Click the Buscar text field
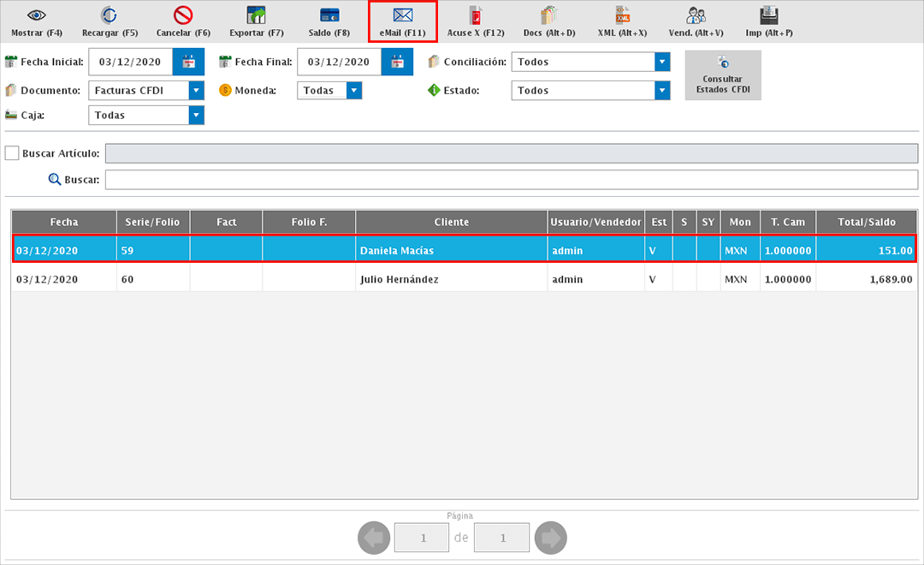924x565 pixels. pos(511,180)
